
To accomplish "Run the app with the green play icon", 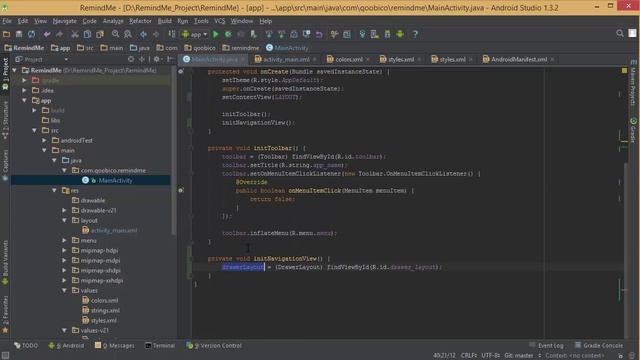I will (x=216, y=34).
